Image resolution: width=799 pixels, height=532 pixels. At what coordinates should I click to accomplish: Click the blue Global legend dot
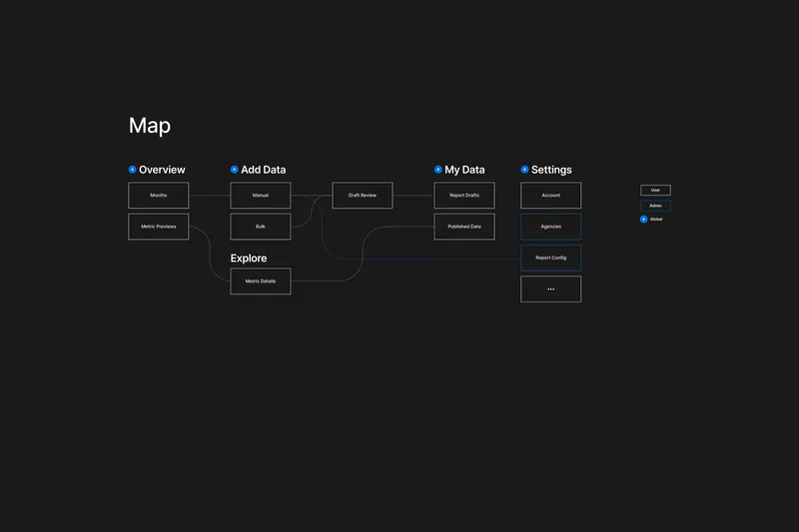pyautogui.click(x=643, y=219)
